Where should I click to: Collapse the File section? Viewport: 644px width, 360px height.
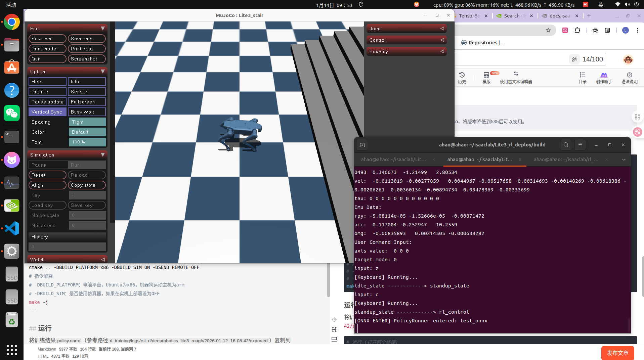67,29
